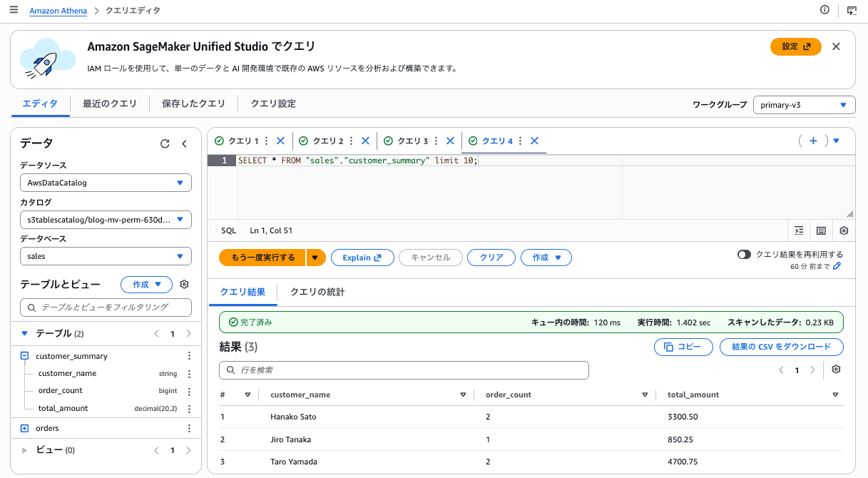
Task: Close the クエリ 1 tab
Action: tap(280, 141)
